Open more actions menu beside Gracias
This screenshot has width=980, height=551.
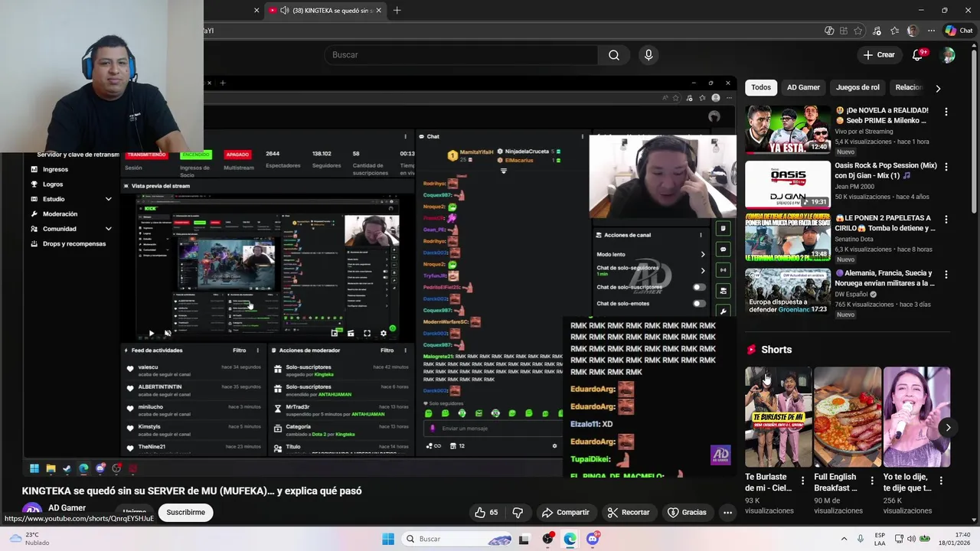pyautogui.click(x=727, y=513)
